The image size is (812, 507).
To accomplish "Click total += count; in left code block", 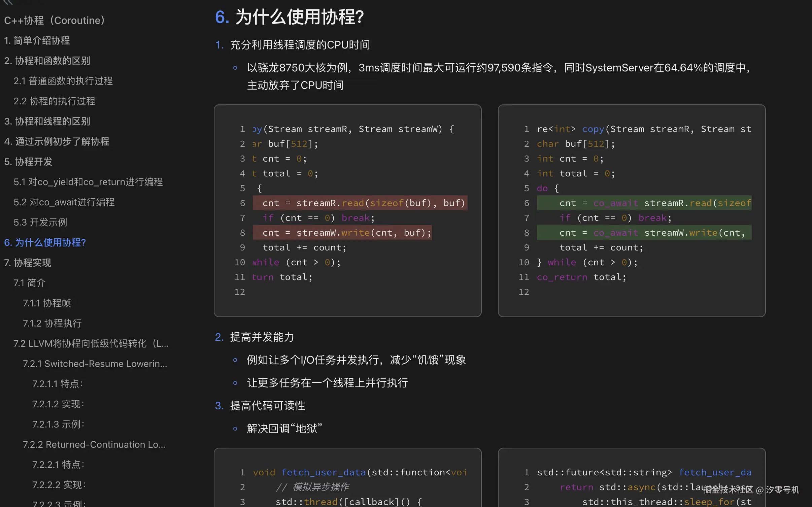I will point(304,247).
